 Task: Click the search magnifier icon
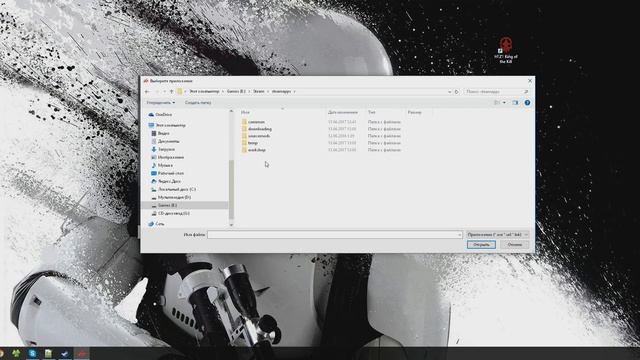pos(526,91)
